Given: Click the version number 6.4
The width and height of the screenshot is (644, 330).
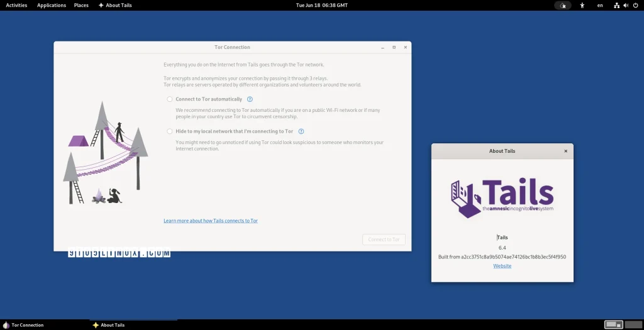Looking at the screenshot, I should pyautogui.click(x=502, y=248).
